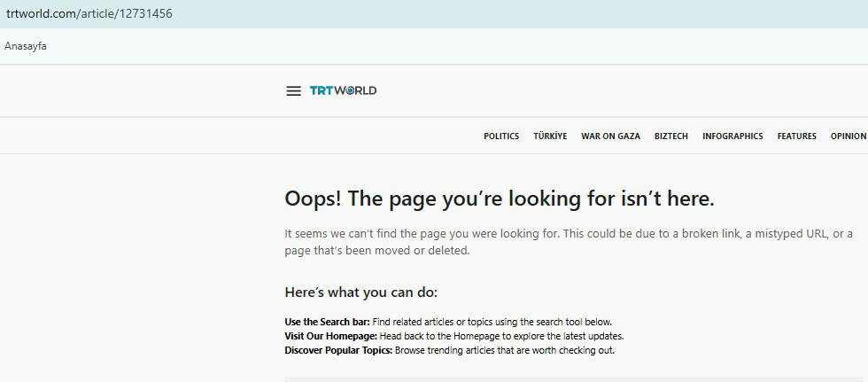Click the "Visit Our Homepage:" label
Screen dimensions: 868x382
(x=330, y=336)
